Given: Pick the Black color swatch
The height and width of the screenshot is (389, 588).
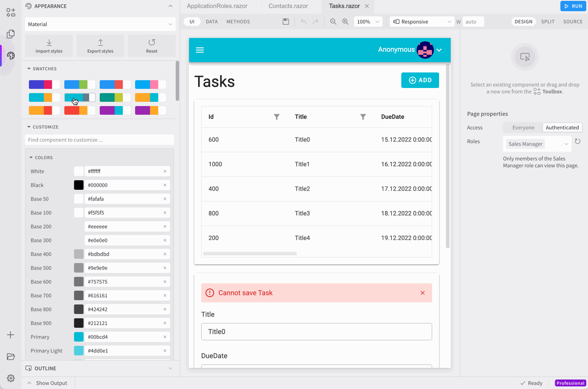Looking at the screenshot, I should pos(79,185).
